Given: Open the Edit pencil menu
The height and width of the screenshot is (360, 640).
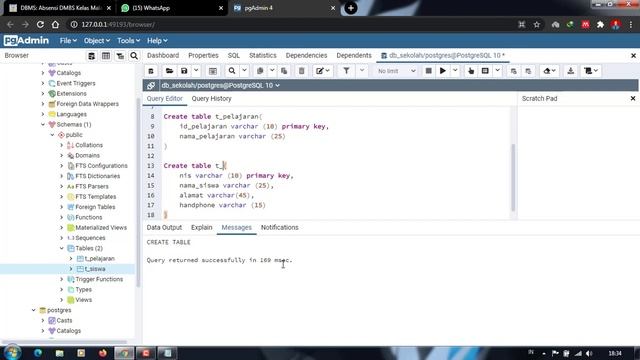Looking at the screenshot, I should (323, 71).
